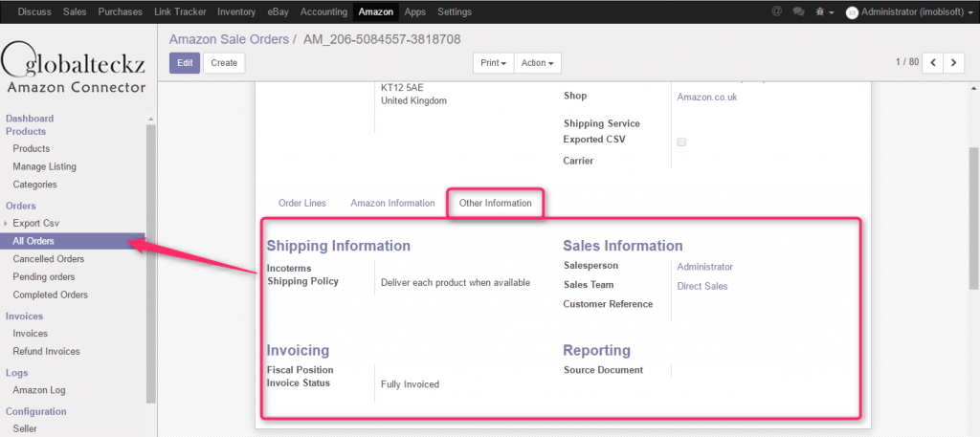Viewport: 980px width, 437px height.
Task: Click the Administrator user avatar icon
Action: pyautogui.click(x=852, y=11)
